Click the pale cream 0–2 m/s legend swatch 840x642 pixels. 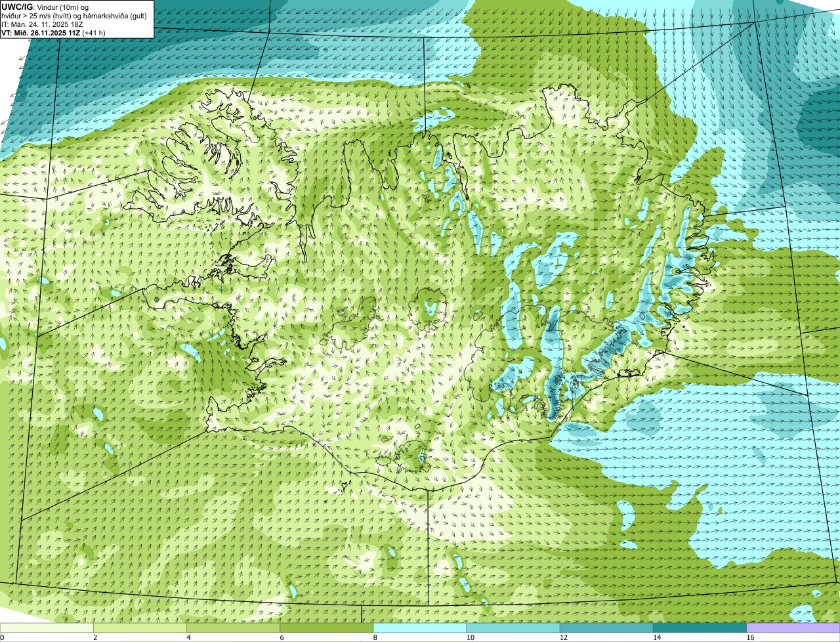47,628
